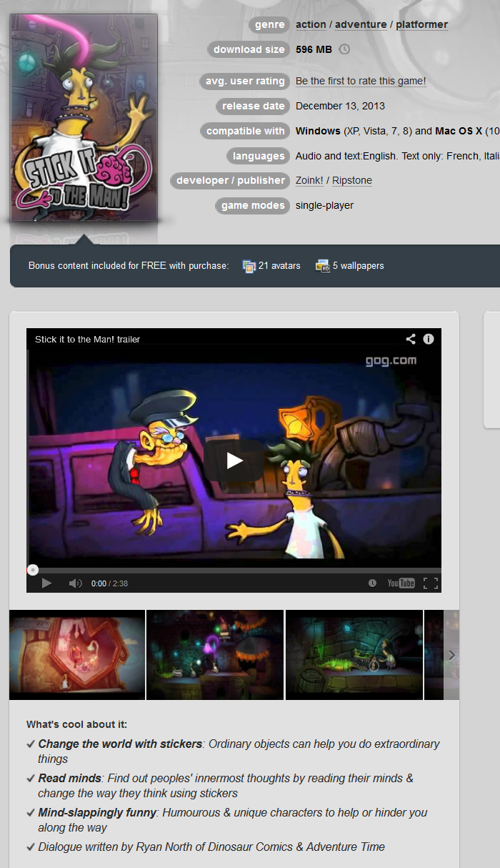Open the first screenshot thumbnail with red room
Viewport: 500px width, 868px height.
77,655
